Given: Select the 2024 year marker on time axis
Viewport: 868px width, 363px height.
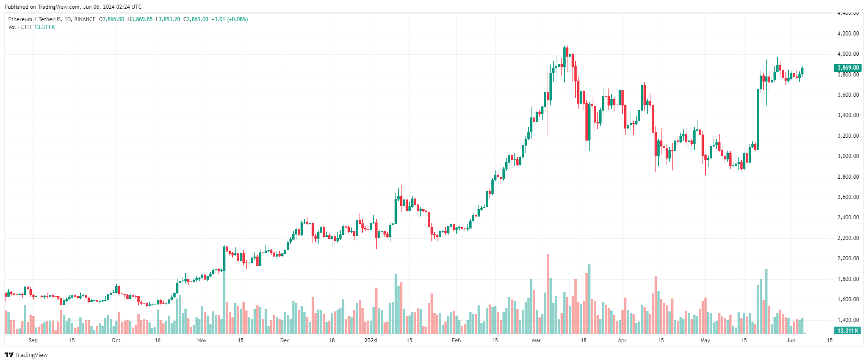Looking at the screenshot, I should (371, 340).
